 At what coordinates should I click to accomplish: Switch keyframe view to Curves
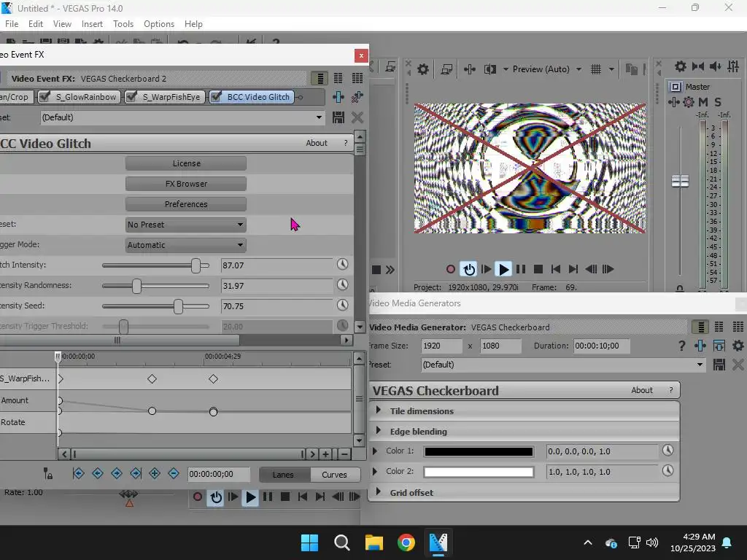pyautogui.click(x=335, y=475)
